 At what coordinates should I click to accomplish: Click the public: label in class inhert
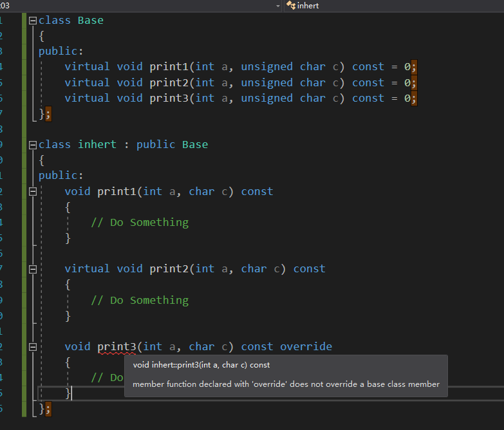click(x=61, y=175)
